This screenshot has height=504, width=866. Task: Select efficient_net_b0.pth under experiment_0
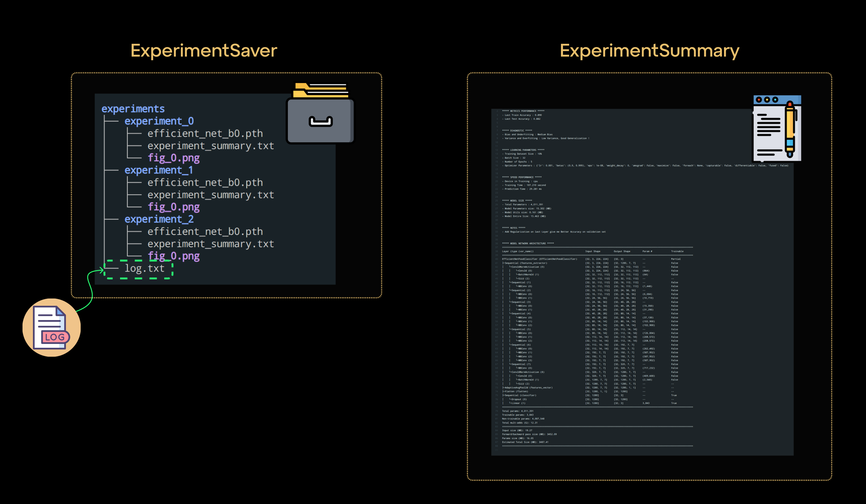(205, 133)
